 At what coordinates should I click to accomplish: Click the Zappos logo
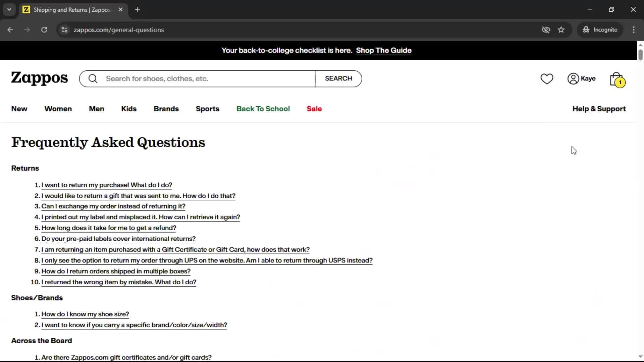[40, 78]
